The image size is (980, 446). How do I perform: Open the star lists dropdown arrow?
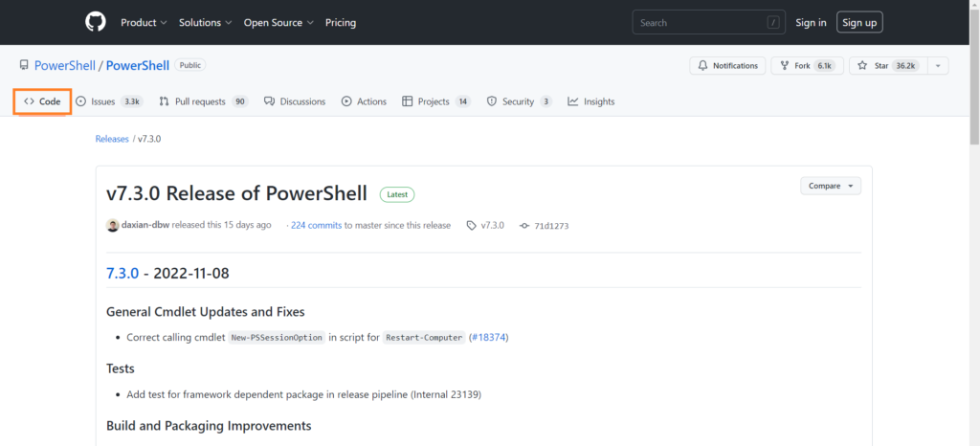tap(938, 66)
